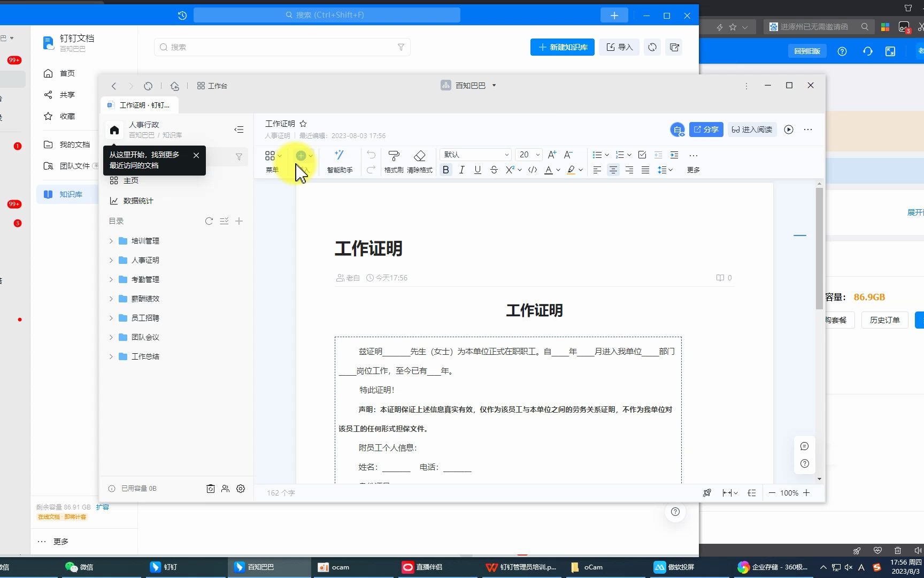The height and width of the screenshot is (578, 924).
Task: Filter the knowledge base sidebar list
Action: click(239, 157)
